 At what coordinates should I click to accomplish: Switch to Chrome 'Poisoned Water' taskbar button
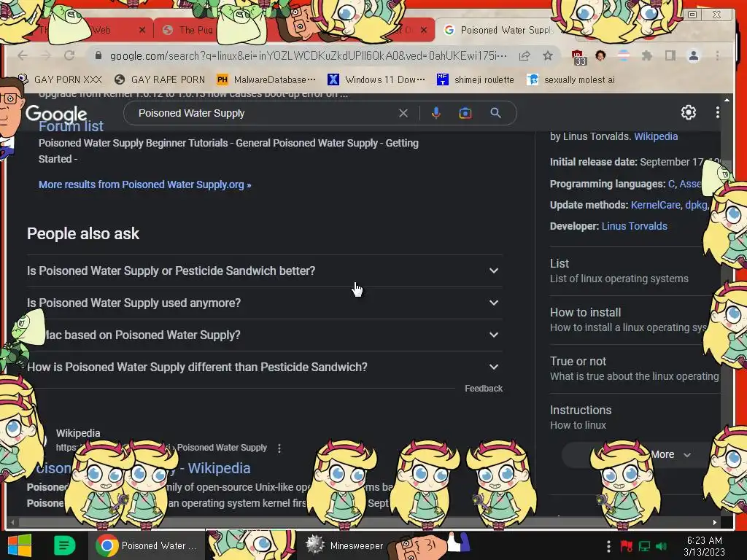click(147, 545)
